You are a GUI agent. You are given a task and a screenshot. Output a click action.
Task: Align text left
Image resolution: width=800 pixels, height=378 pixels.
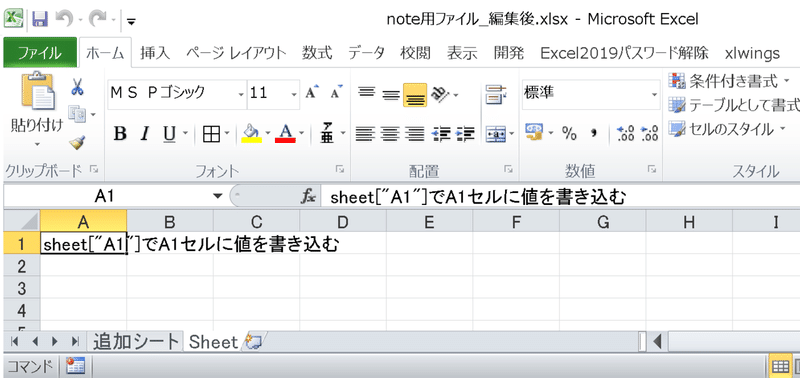click(x=365, y=134)
